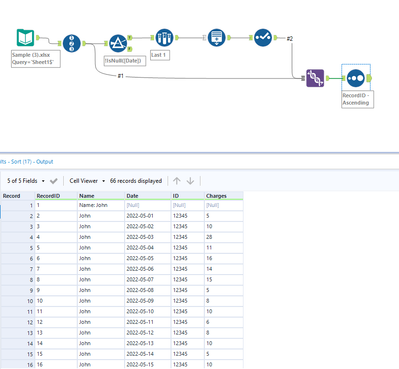Click the Charges column header

pyautogui.click(x=224, y=196)
